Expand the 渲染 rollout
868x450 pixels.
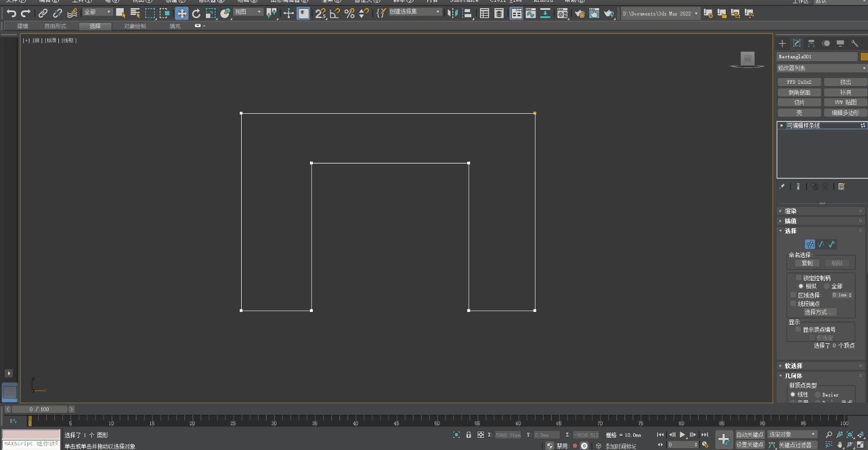[790, 211]
